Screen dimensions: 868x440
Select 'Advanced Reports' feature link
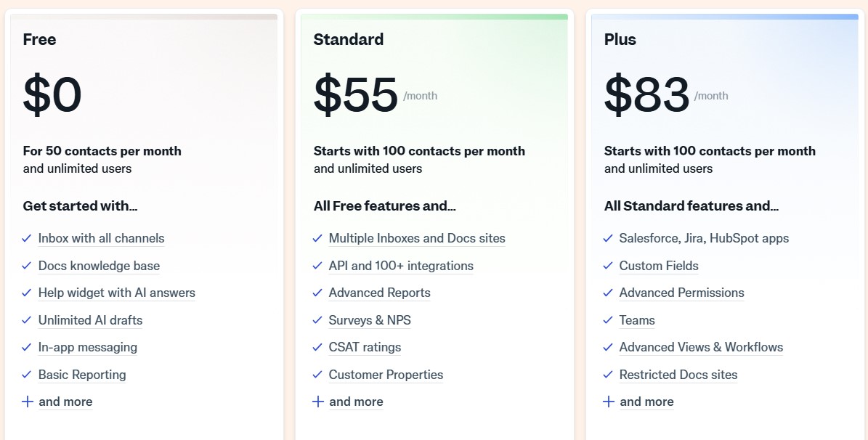[x=380, y=293]
